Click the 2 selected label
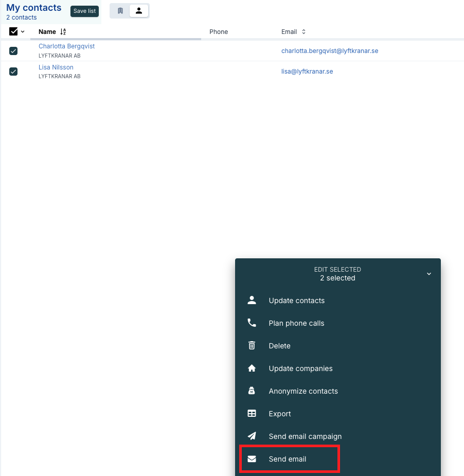Image resolution: width=464 pixels, height=476 pixels. point(337,278)
